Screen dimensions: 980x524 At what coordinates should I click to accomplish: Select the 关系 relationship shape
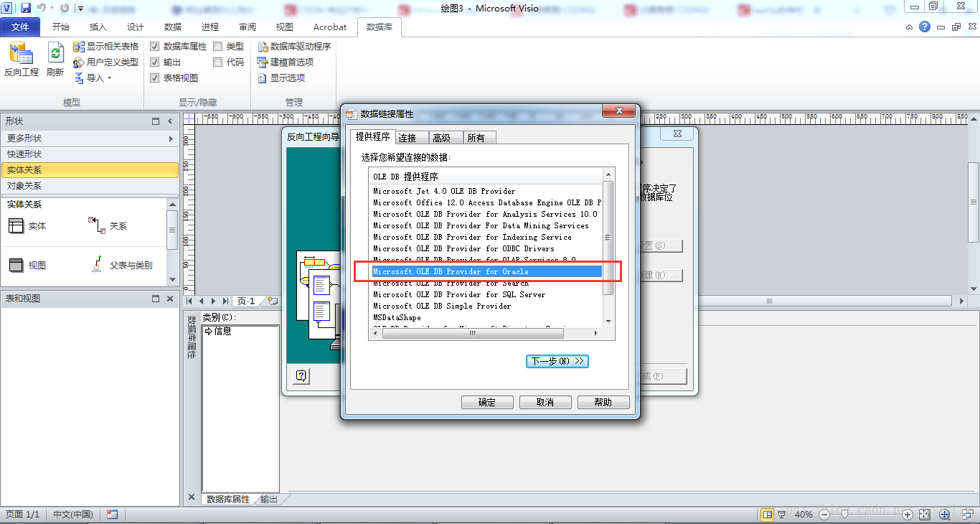coord(108,225)
